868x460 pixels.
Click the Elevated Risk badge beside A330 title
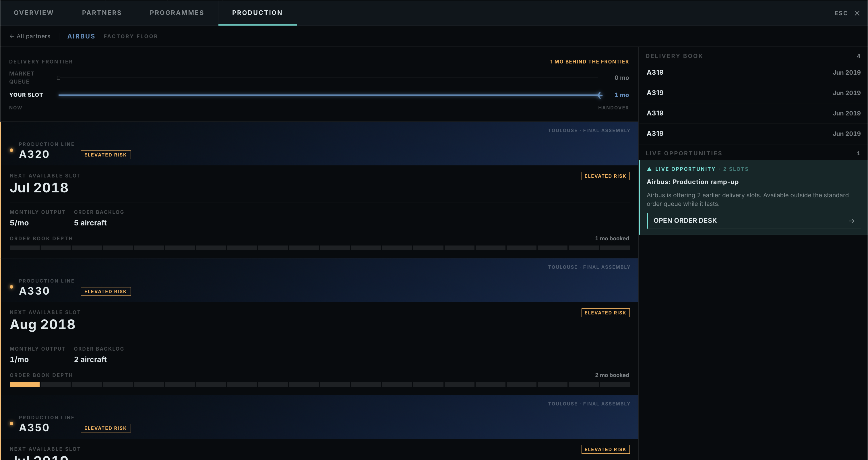[105, 291]
